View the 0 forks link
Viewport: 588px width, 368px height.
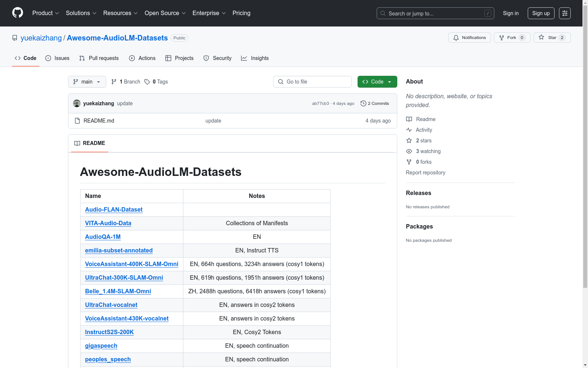click(419, 162)
